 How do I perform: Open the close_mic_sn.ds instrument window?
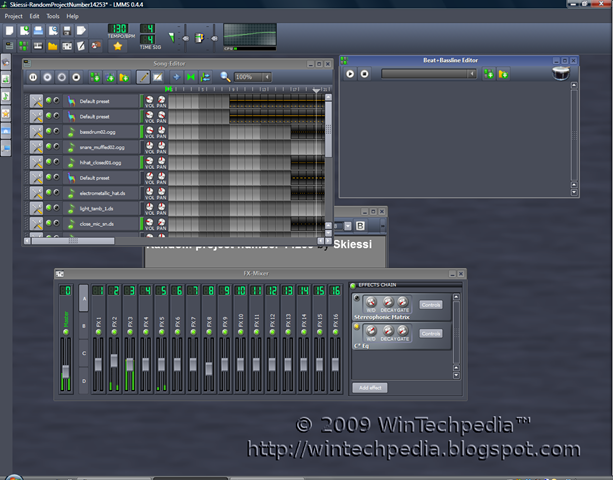click(x=100, y=224)
